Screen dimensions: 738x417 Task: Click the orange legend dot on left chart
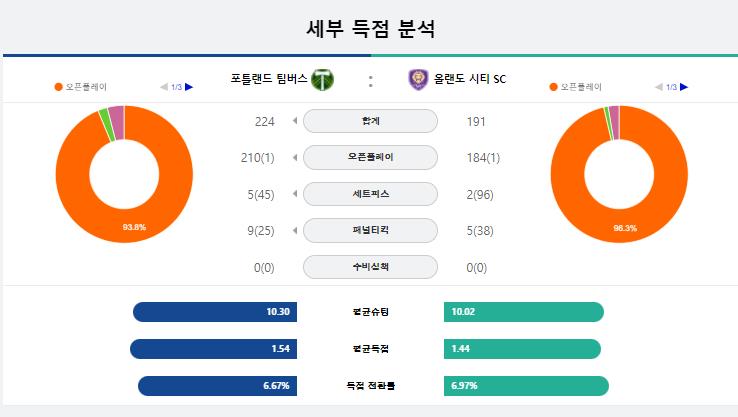click(58, 87)
